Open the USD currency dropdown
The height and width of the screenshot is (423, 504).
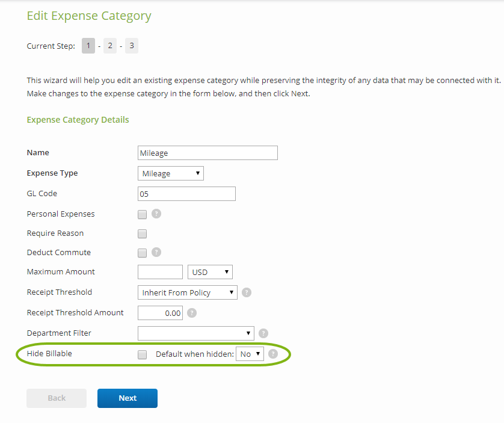pos(210,272)
